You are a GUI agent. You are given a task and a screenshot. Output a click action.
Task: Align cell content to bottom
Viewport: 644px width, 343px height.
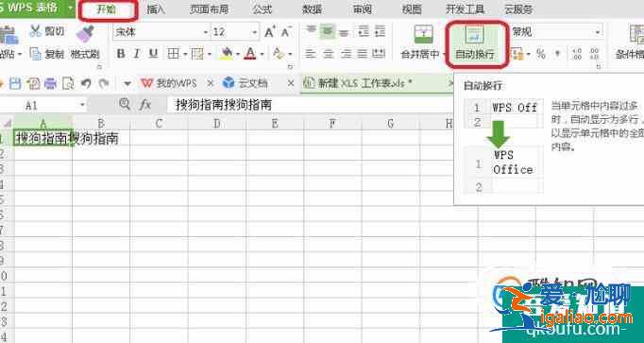coord(344,32)
